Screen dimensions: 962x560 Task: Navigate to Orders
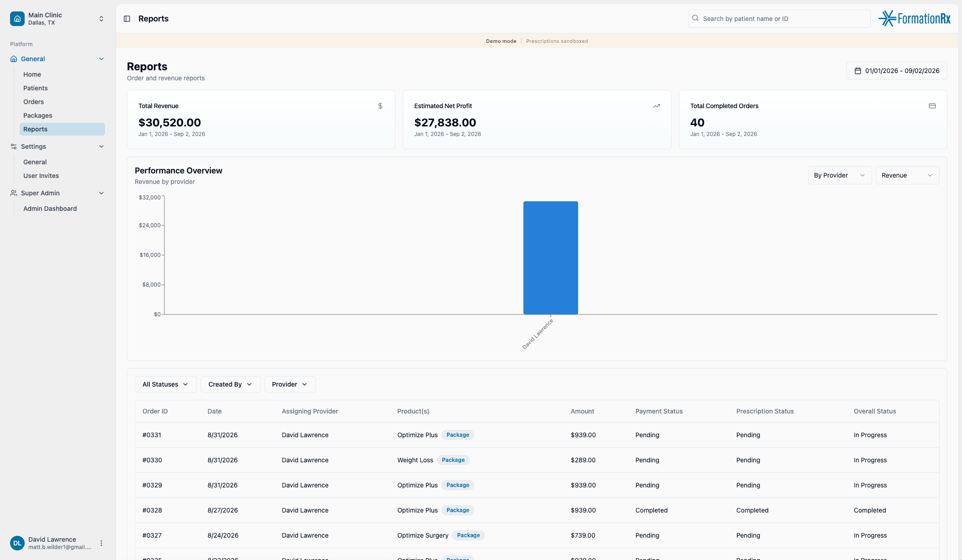33,102
